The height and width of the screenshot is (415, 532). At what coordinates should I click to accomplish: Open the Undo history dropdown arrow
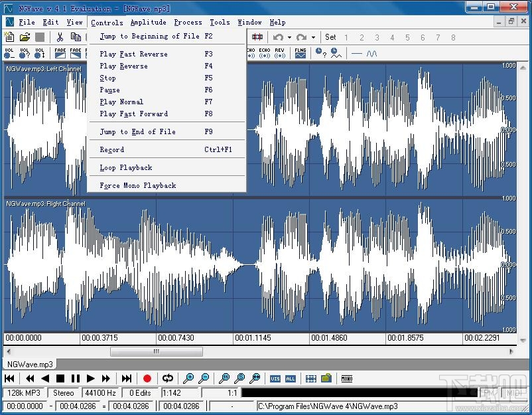click(289, 37)
